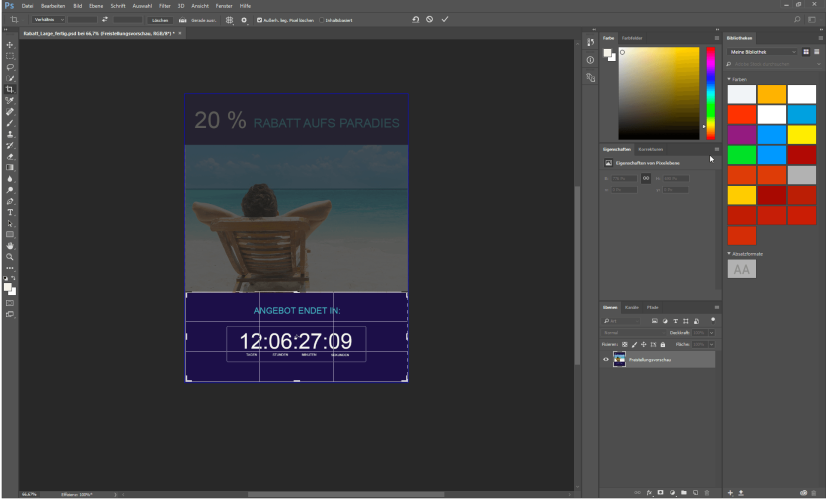Screen dimensions: 826x500
Task: Select the Move tool
Action: tap(9, 45)
